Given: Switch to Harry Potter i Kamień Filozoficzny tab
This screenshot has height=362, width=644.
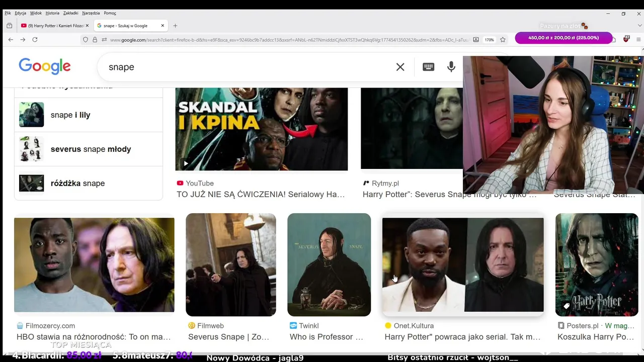Looking at the screenshot, I should click(55, 26).
